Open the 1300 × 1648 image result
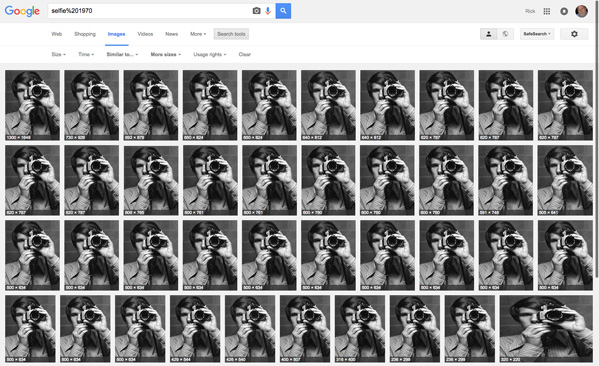599x366 pixels. pyautogui.click(x=32, y=105)
